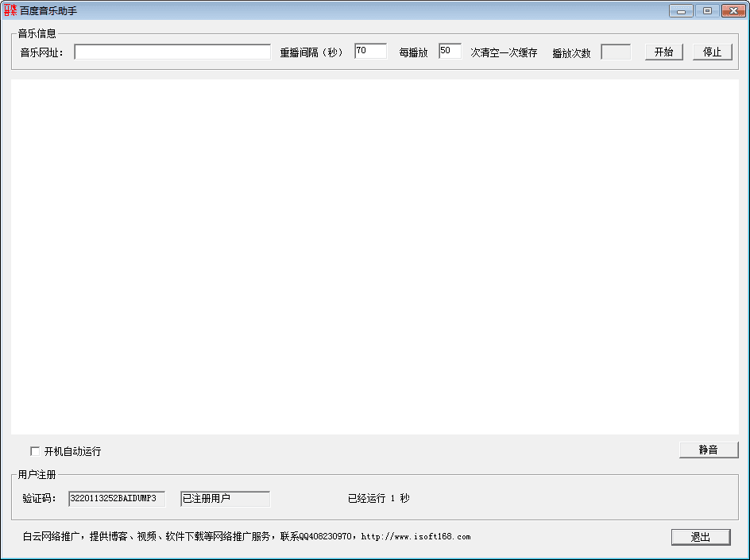Image resolution: width=750 pixels, height=560 pixels.
Task: Click the 百度音乐助手 title bar text
Action: (49, 10)
